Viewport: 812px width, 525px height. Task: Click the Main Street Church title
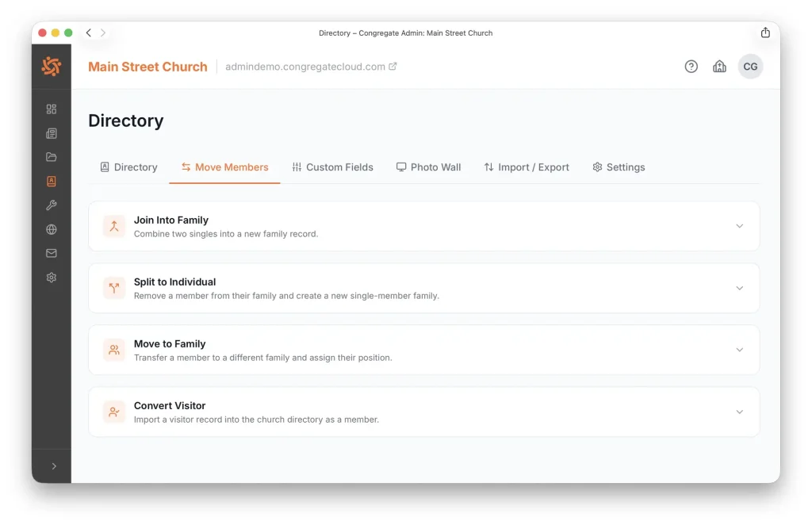pos(147,67)
